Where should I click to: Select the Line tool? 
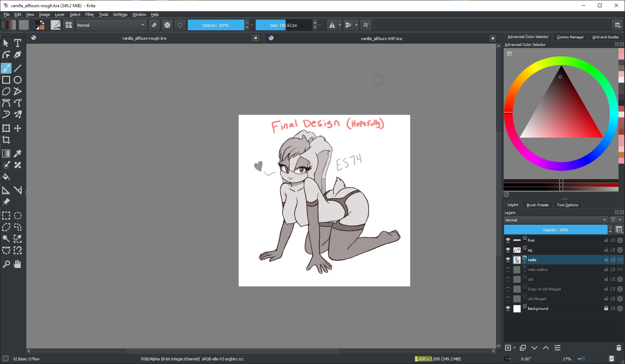click(17, 68)
